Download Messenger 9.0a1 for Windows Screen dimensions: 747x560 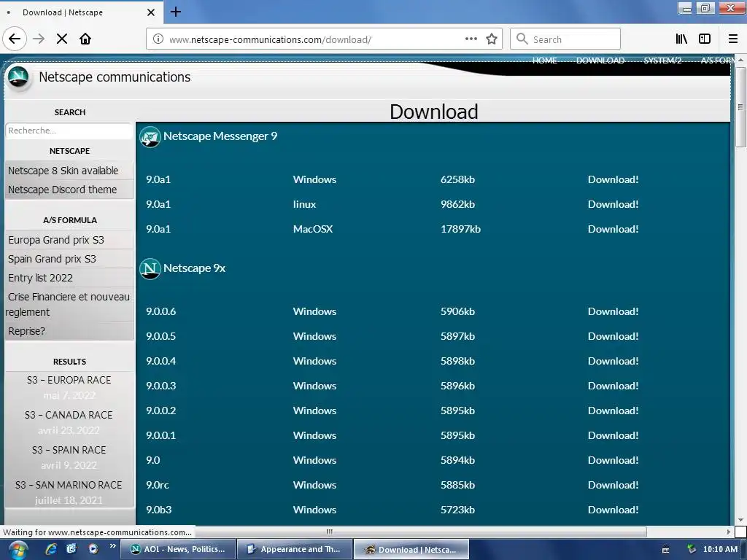[613, 179]
